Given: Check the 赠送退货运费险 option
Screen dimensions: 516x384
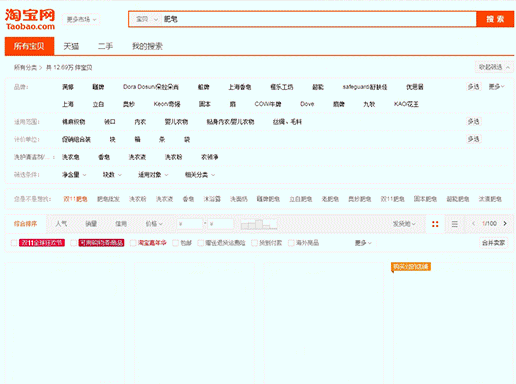Looking at the screenshot, I should click(x=201, y=243).
